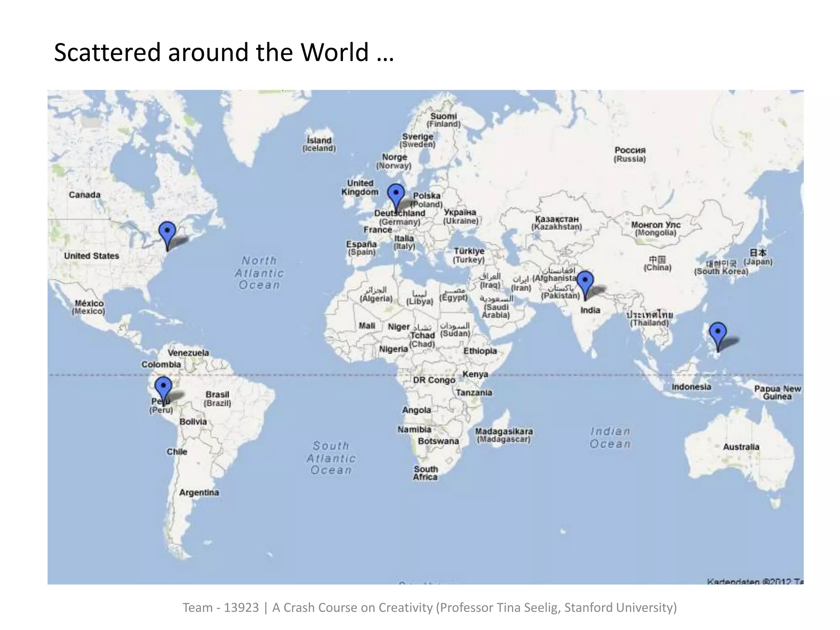Screen dimensions: 840x630
Task: Select the map marker in Peru
Action: (163, 388)
